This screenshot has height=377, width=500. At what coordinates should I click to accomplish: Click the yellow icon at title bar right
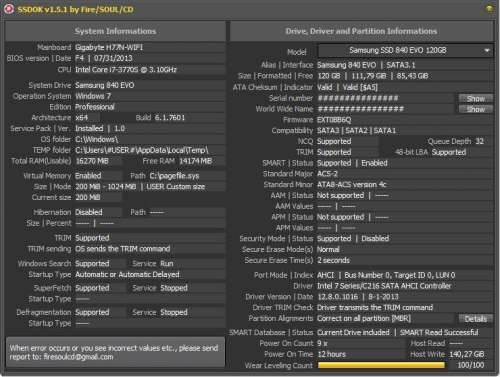489,9
